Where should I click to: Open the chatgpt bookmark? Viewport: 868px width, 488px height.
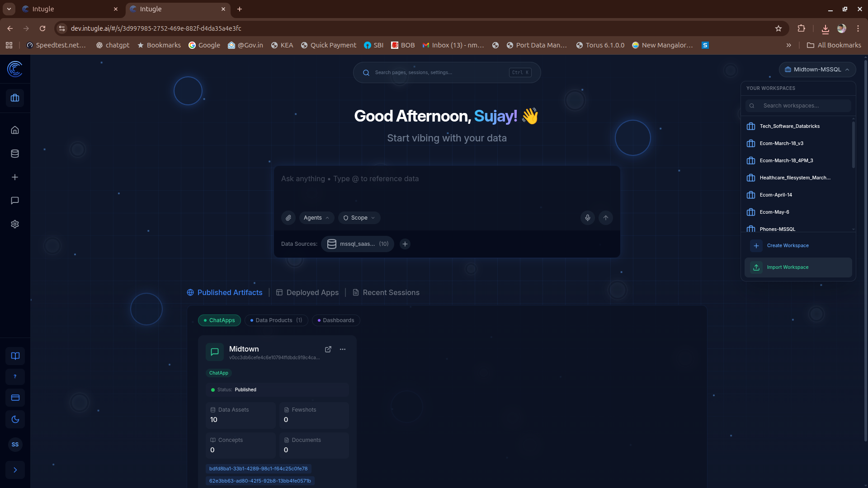[x=113, y=45]
